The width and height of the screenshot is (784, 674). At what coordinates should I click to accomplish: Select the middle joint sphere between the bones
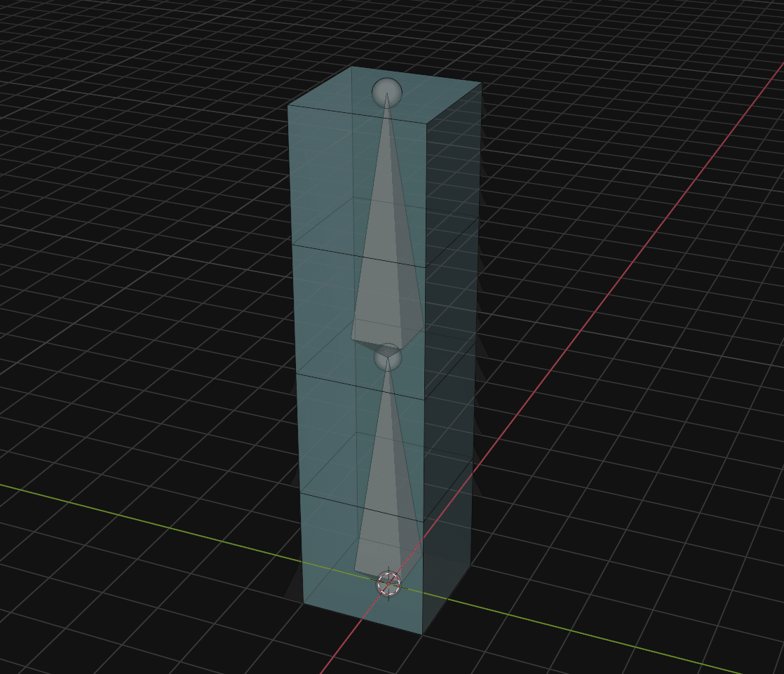[388, 358]
